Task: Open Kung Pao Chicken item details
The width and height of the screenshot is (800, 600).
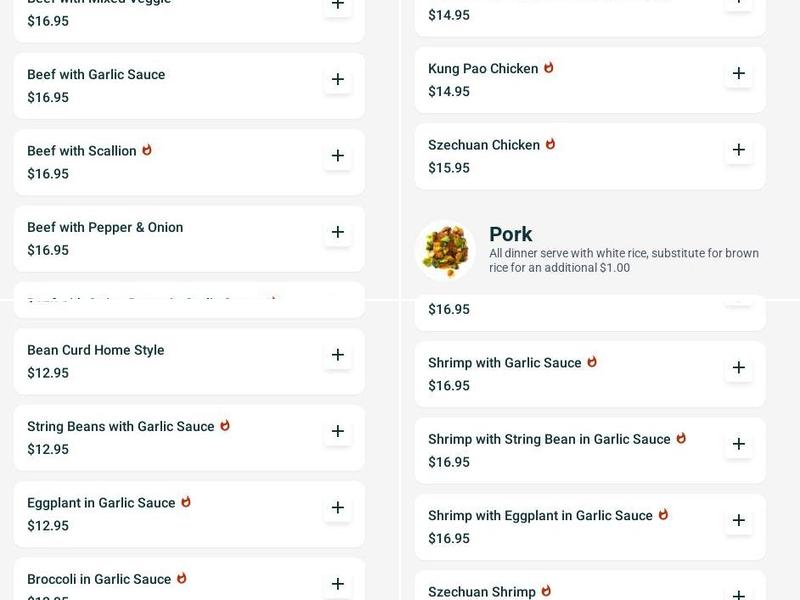Action: [x=483, y=69]
